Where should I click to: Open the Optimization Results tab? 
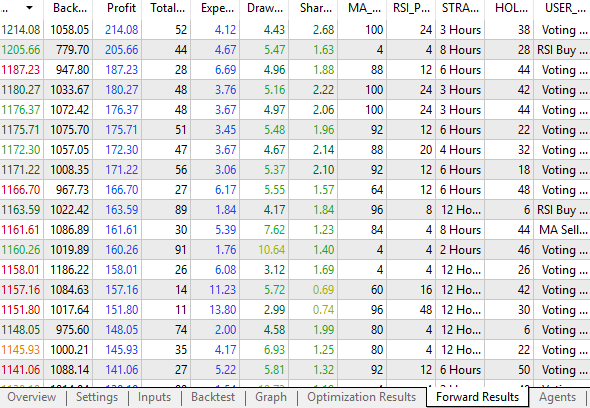pyautogui.click(x=362, y=397)
